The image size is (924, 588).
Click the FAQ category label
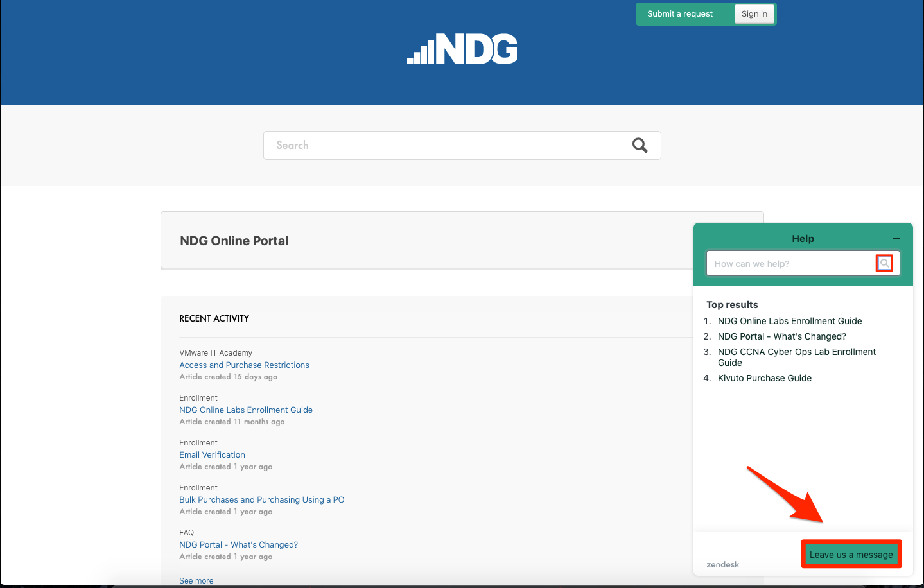click(187, 533)
